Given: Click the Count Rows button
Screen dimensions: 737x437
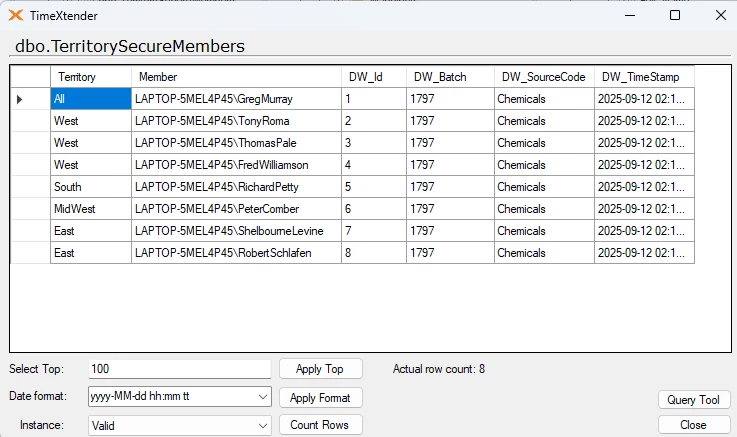Looking at the screenshot, I should coord(321,425).
